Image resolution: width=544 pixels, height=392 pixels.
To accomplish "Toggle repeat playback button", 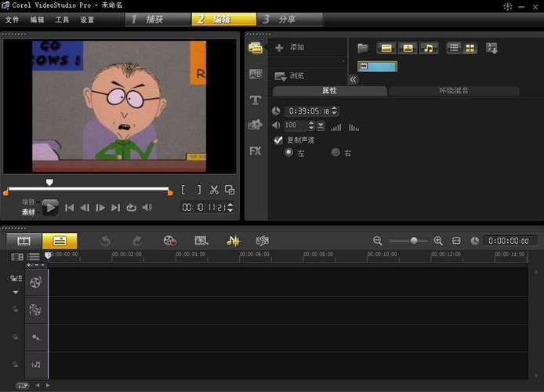I will 131,208.
